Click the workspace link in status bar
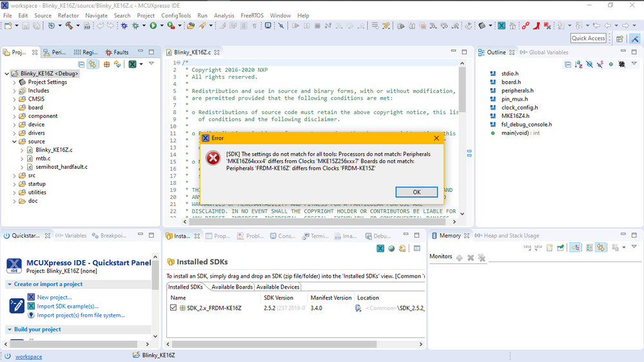Screen dimensions: 644x362 pos(29,356)
